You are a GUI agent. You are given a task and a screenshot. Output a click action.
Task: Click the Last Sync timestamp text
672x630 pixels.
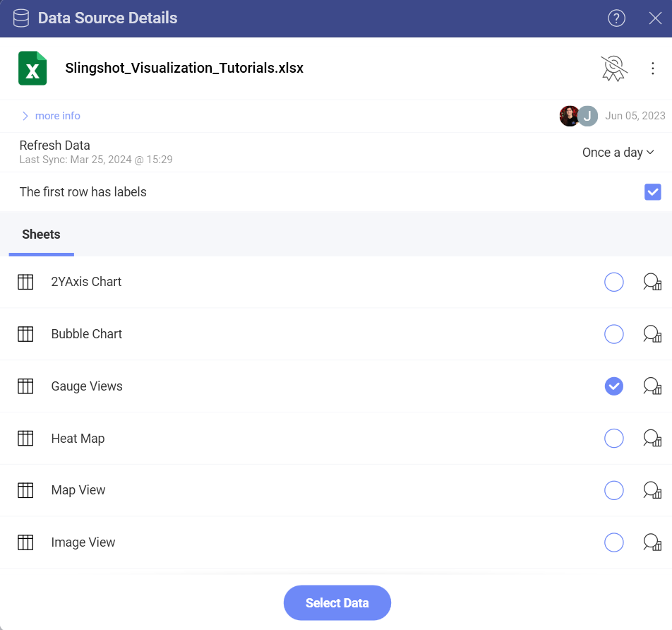click(96, 160)
